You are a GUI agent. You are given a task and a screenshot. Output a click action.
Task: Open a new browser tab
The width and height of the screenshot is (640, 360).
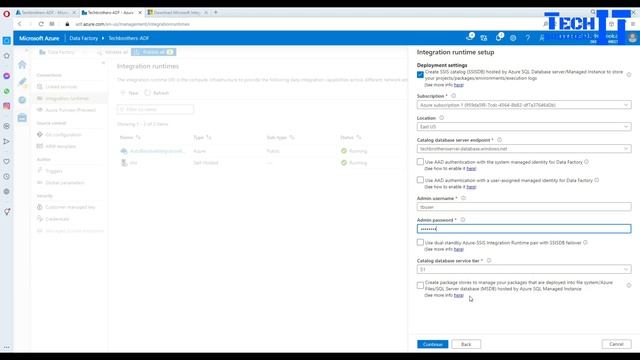216,13
